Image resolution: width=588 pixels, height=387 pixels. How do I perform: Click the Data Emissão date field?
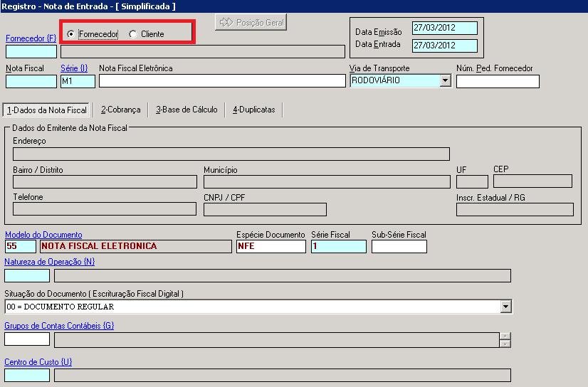[x=445, y=28]
